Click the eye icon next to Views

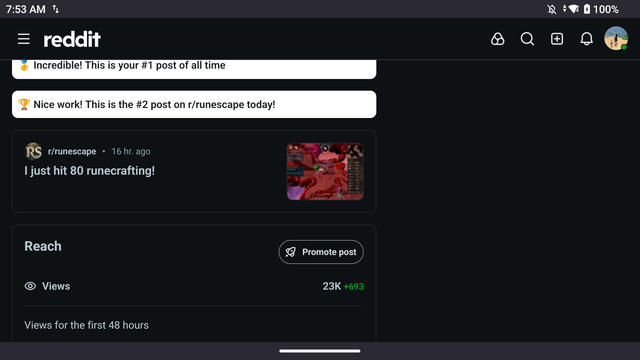click(x=30, y=286)
